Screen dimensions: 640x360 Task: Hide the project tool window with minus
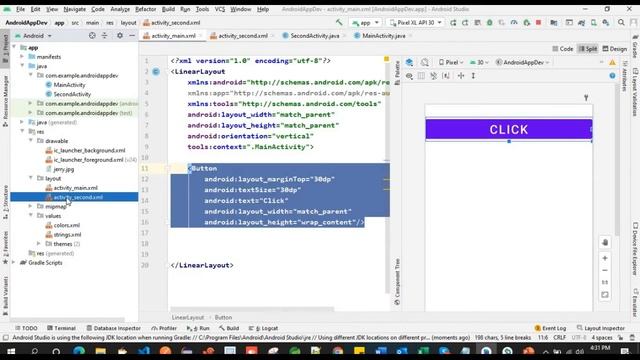132,36
